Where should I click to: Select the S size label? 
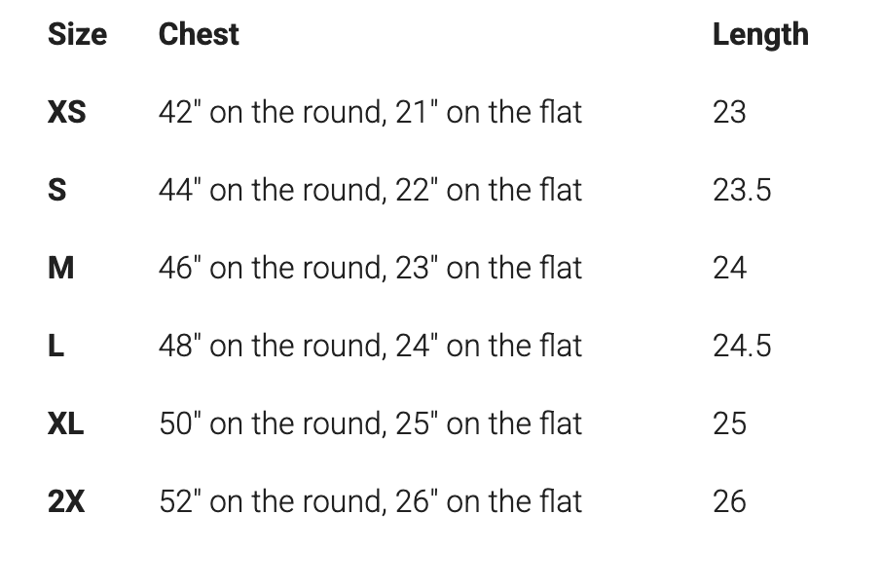57,190
